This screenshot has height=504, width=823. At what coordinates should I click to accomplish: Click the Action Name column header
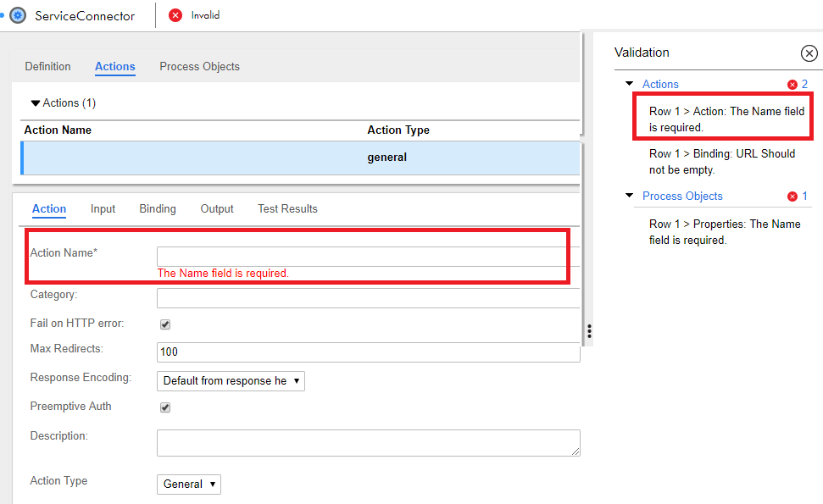(58, 130)
